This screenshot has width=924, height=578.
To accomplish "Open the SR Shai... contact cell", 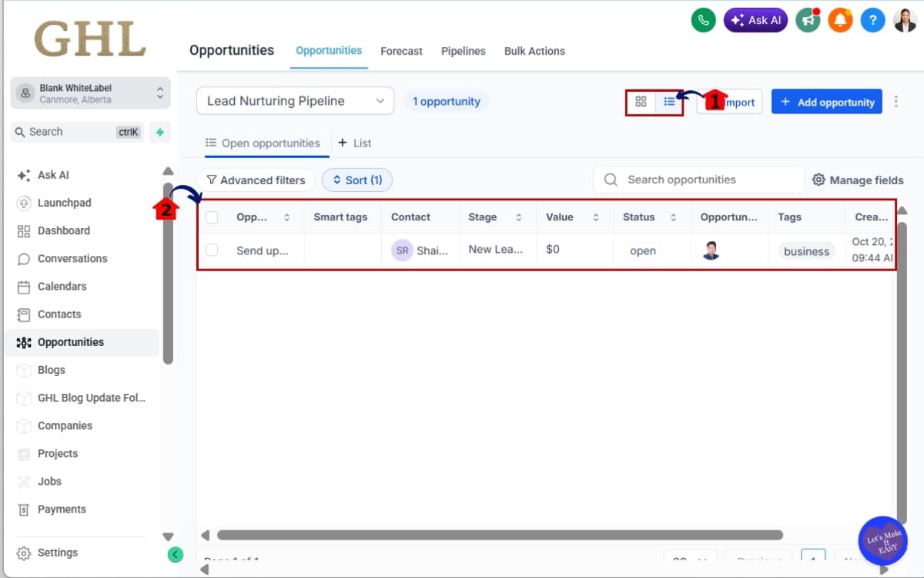I will pos(420,250).
